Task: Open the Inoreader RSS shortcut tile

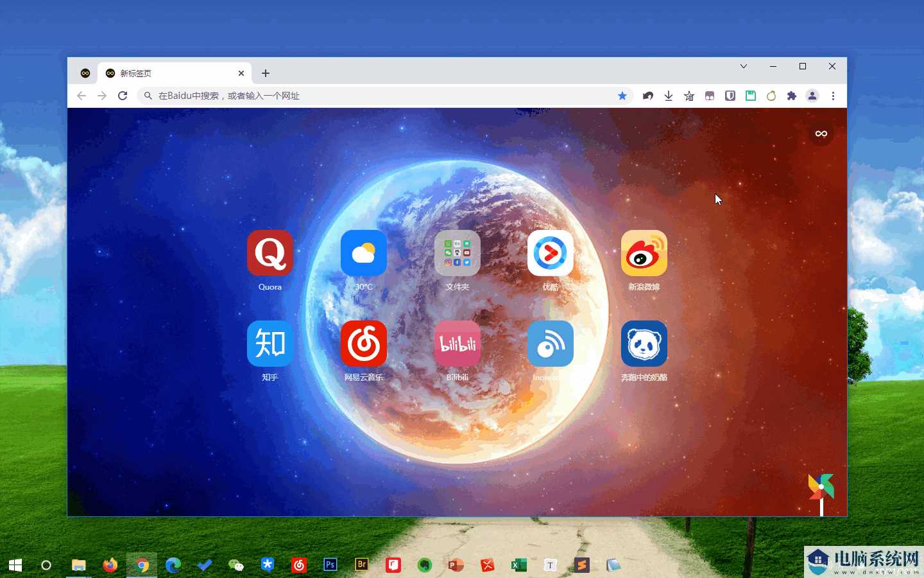Action: (551, 344)
